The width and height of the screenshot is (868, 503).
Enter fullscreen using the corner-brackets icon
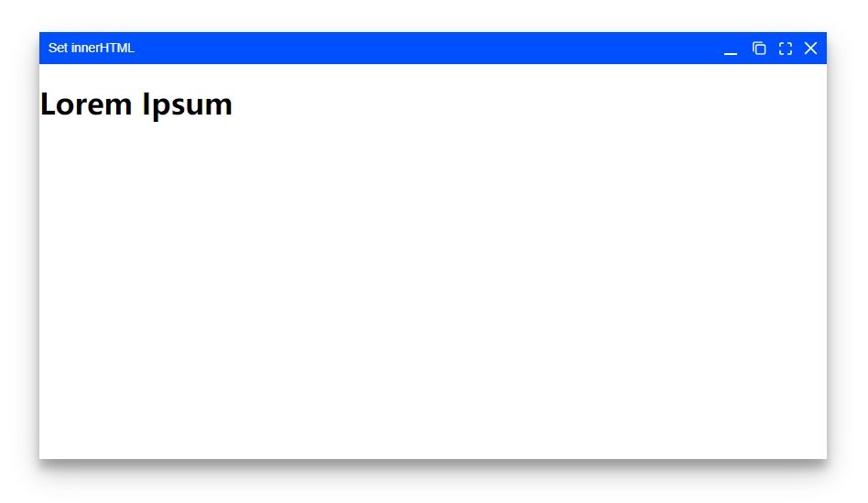click(785, 49)
